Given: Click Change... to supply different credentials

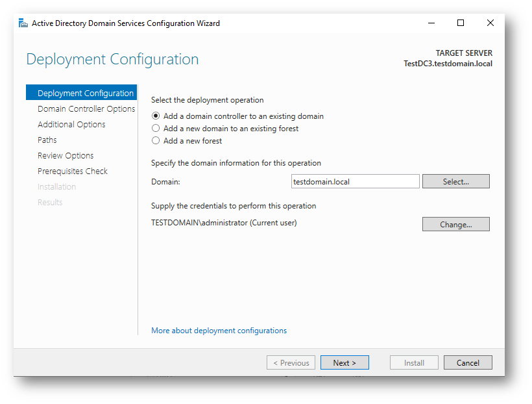Looking at the screenshot, I should point(455,224).
